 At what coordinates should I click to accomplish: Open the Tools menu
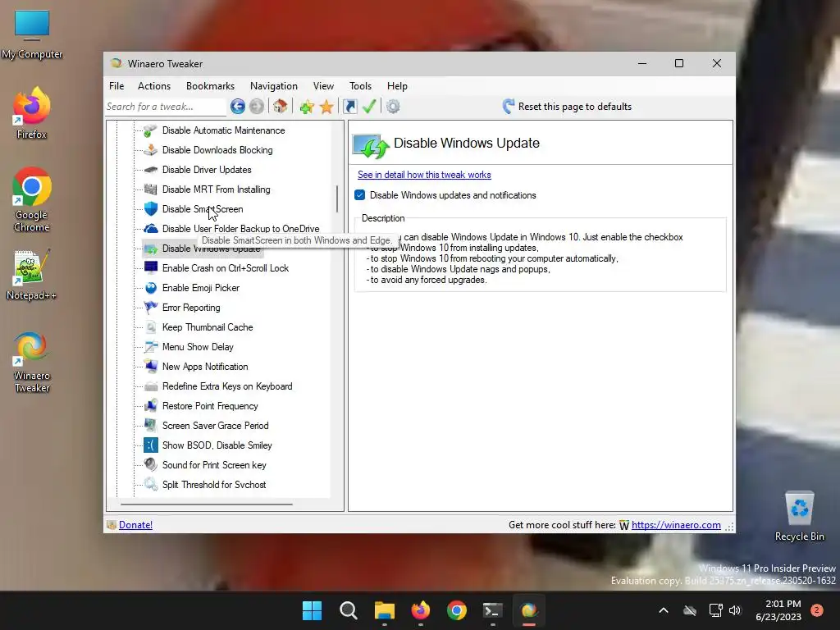(360, 85)
